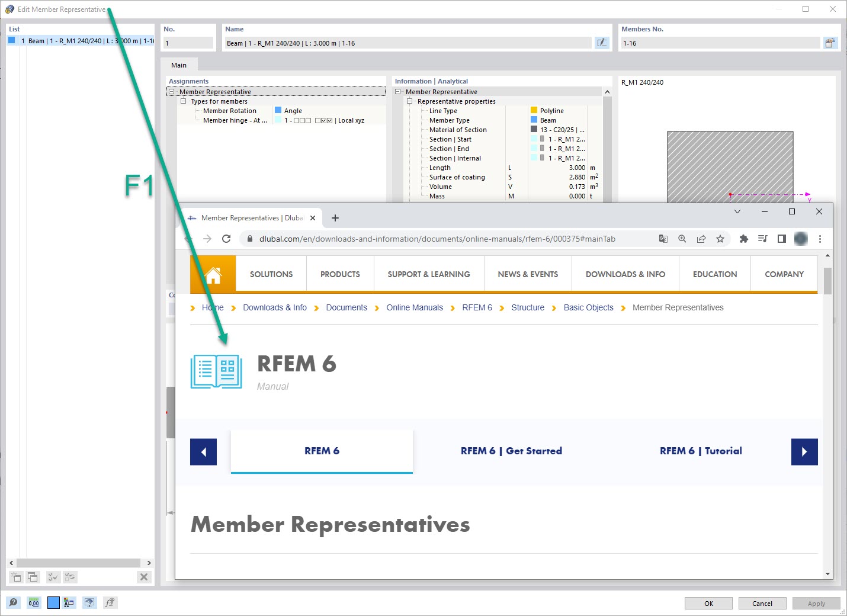Image resolution: width=847 pixels, height=616 pixels.
Task: Switch to the Main tab
Action: (x=179, y=65)
